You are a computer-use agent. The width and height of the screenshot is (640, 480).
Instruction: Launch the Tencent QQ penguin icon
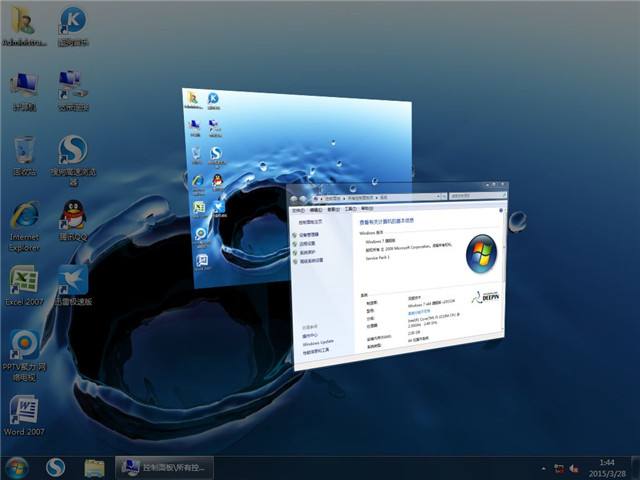coord(73,220)
